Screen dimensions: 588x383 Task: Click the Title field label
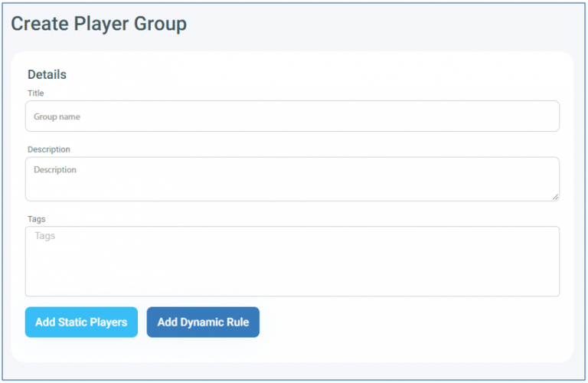point(36,93)
